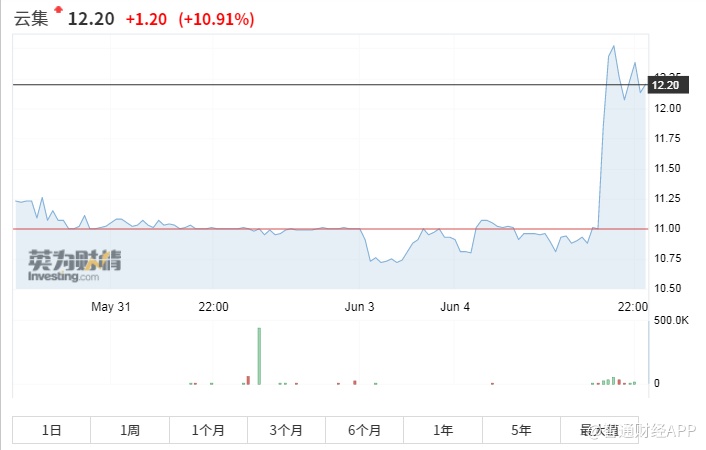Open the 3个月 time range
This screenshot has height=450, width=706.
coord(286,430)
